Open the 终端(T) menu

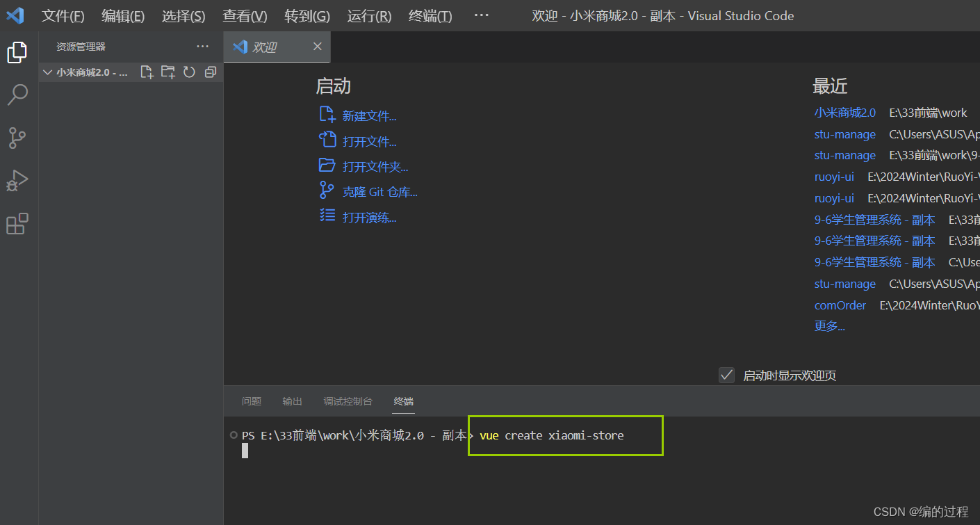(x=430, y=15)
